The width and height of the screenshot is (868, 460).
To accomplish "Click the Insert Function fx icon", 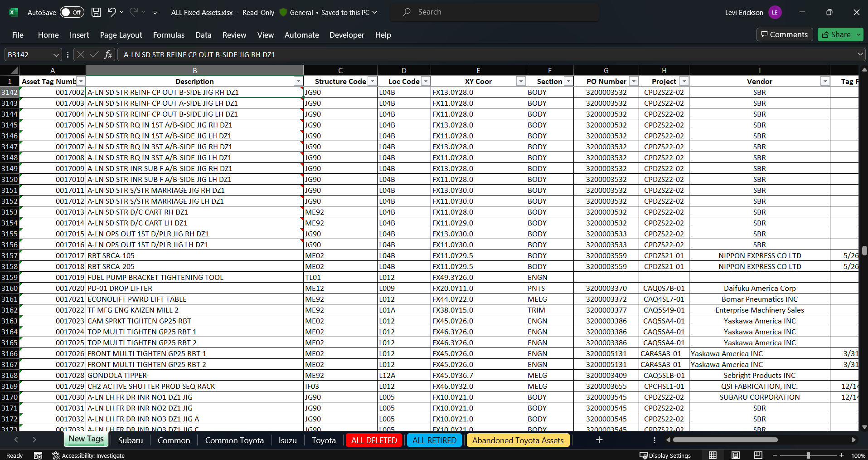I will coord(108,54).
